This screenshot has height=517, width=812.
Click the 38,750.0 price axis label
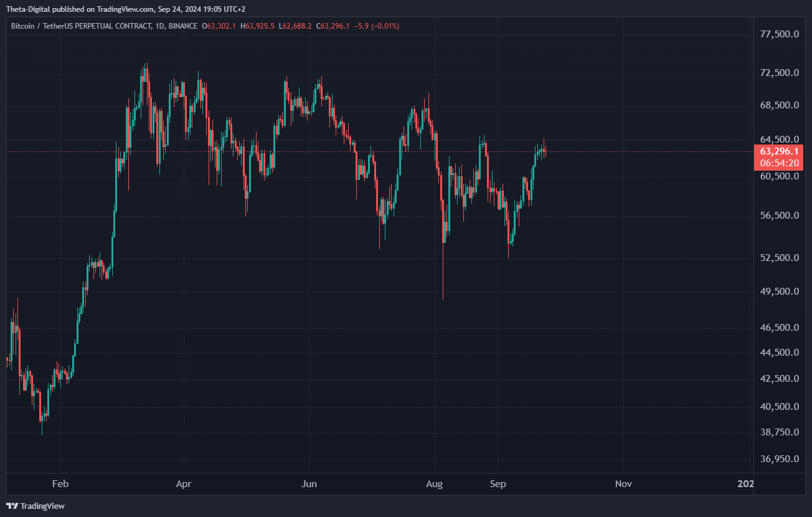pyautogui.click(x=780, y=432)
